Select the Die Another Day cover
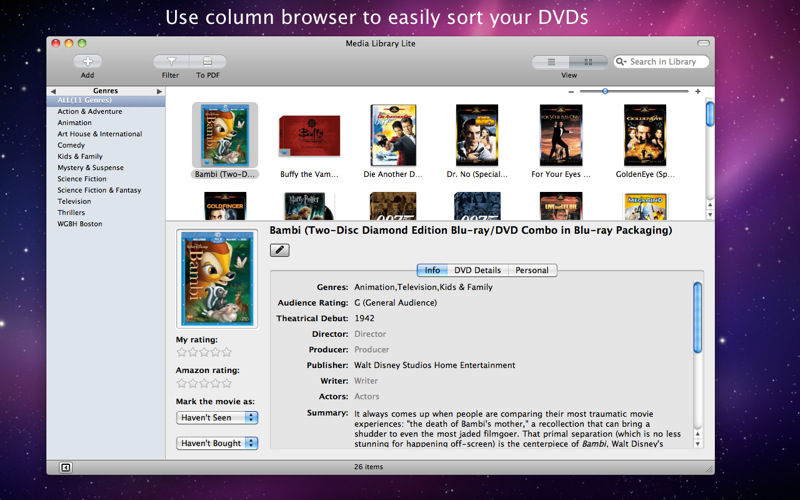This screenshot has width=800, height=500. click(x=393, y=135)
